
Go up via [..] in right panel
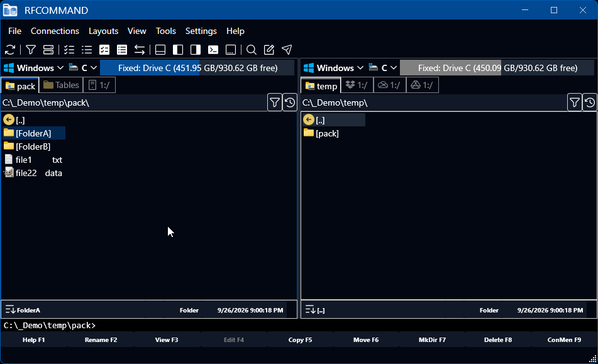click(334, 120)
